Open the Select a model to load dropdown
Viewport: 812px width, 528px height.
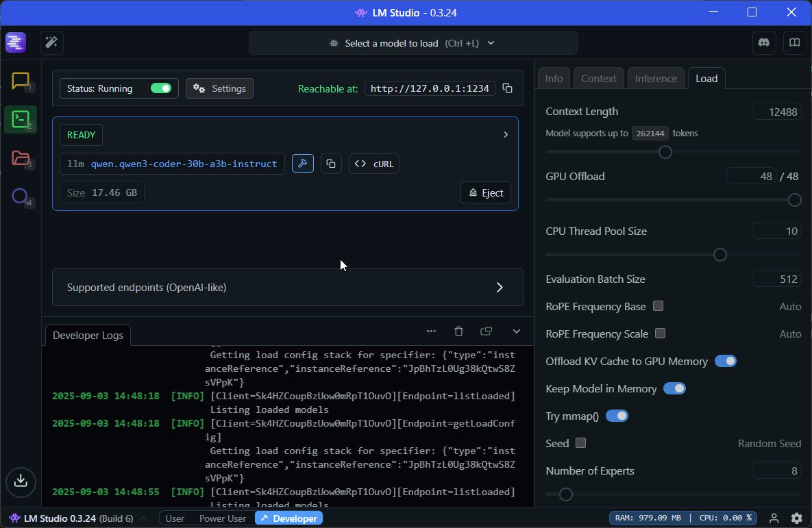coord(413,43)
